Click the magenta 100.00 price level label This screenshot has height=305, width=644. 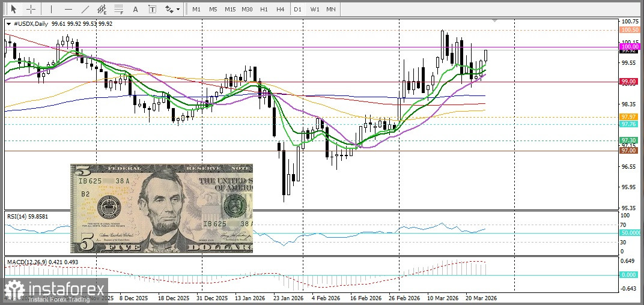point(629,46)
